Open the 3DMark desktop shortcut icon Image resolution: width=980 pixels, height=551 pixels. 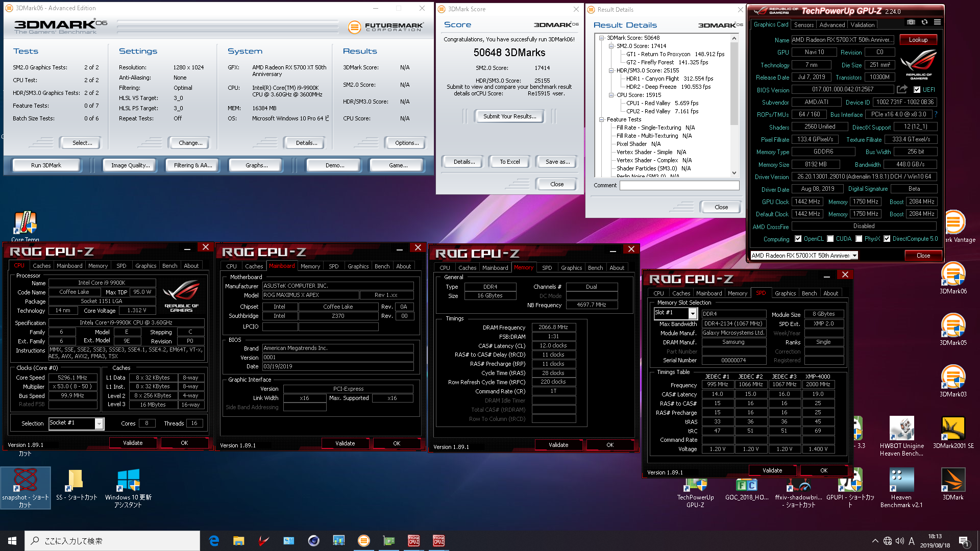pyautogui.click(x=953, y=484)
